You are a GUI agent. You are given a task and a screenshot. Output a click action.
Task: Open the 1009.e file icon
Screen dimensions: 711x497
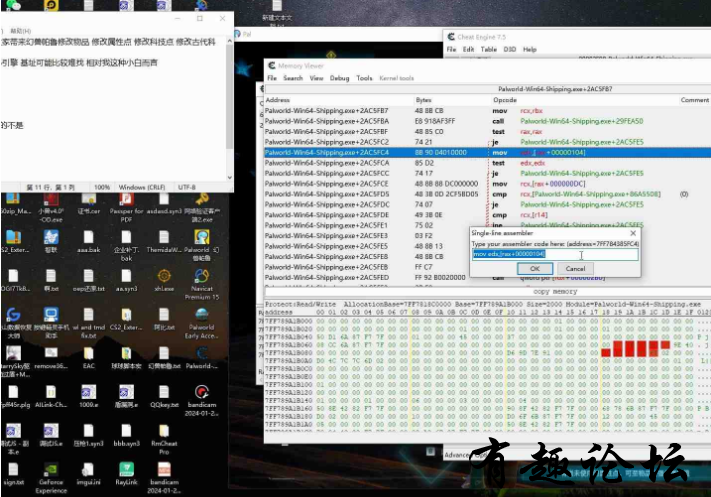coord(88,397)
